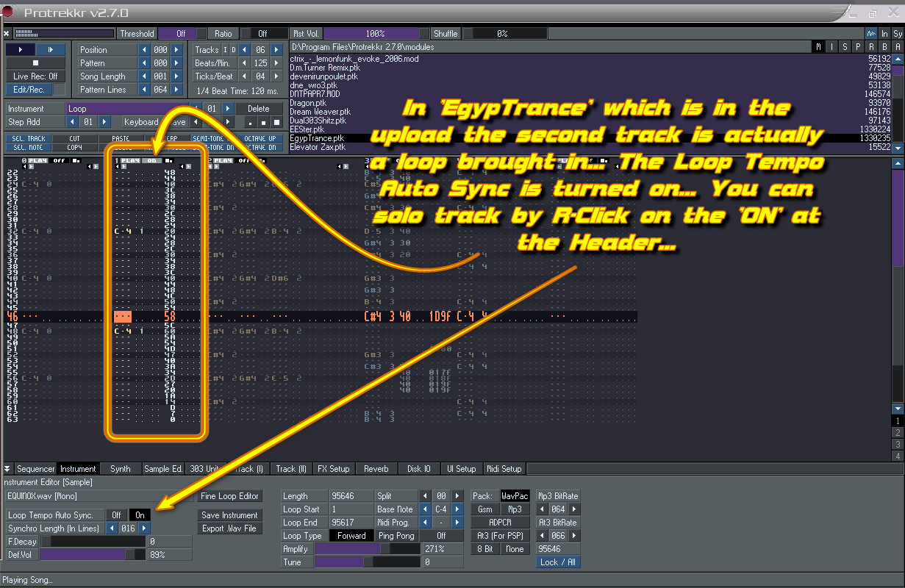
Task: Open the waveform scope view icon
Action: coord(870,33)
